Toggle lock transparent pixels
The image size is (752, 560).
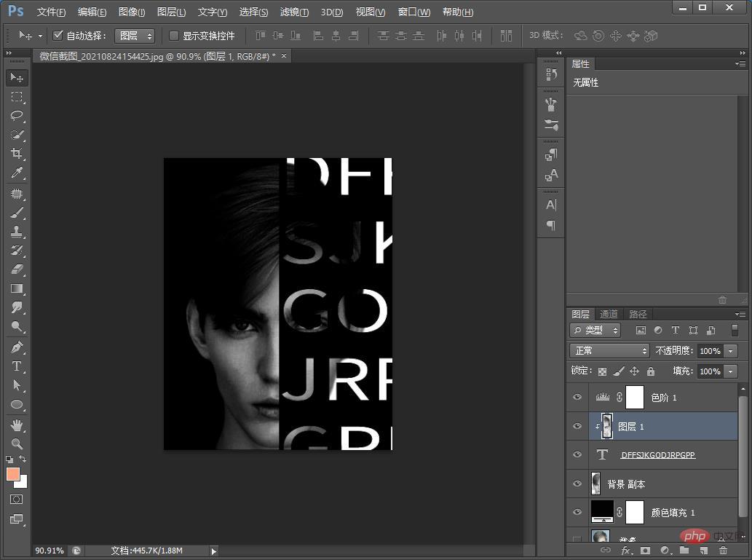(x=603, y=371)
